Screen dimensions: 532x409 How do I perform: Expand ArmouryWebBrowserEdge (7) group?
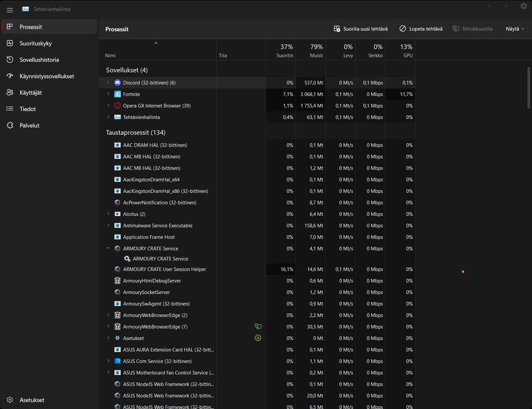109,326
